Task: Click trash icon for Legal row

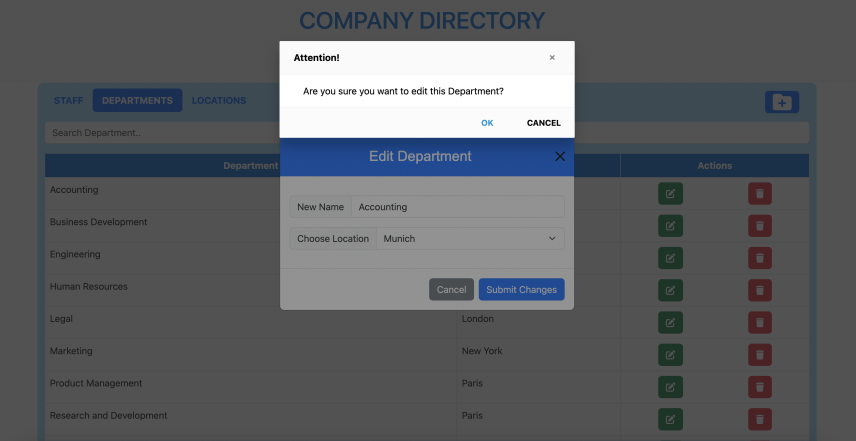Action: (759, 322)
